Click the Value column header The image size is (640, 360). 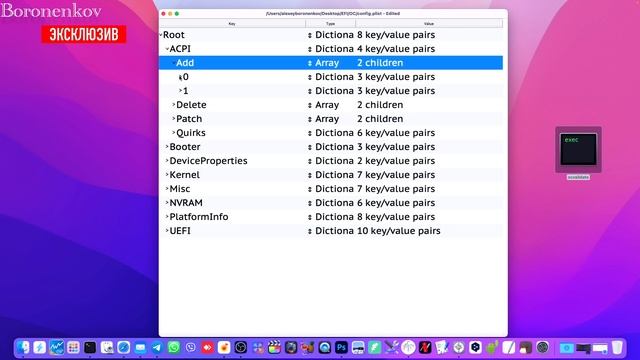tap(429, 24)
